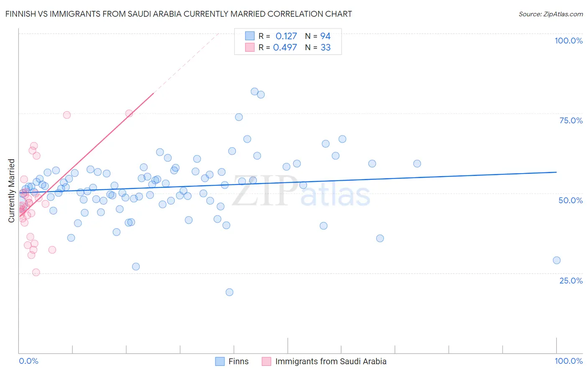Select the blue Finns legend swatch at bottom
The height and width of the screenshot is (373, 588).
click(x=220, y=361)
